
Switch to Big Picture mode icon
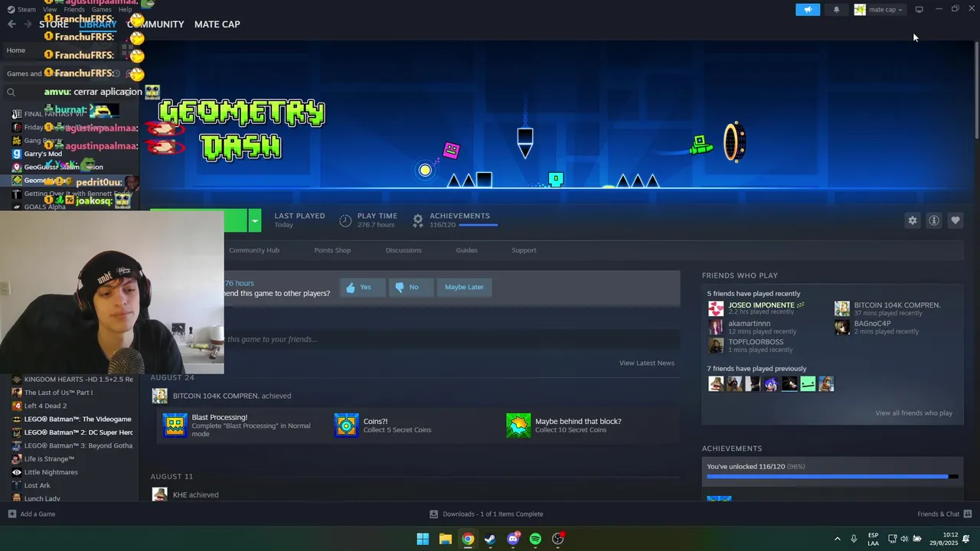click(919, 9)
